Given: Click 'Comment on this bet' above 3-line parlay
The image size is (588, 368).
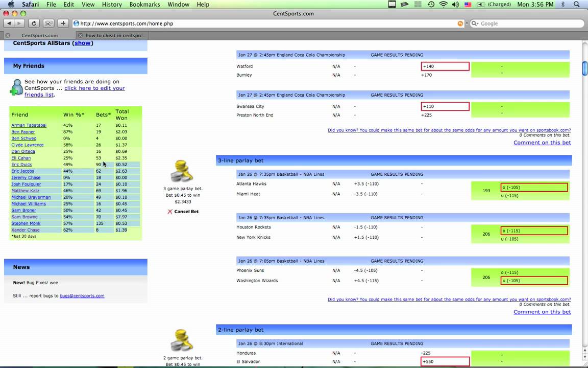Looking at the screenshot, I should (542, 142).
